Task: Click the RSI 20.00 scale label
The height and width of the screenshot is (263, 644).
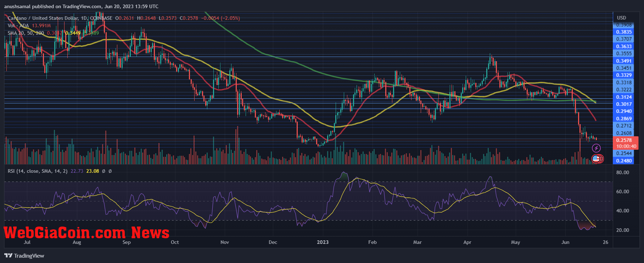Action: (x=623, y=230)
